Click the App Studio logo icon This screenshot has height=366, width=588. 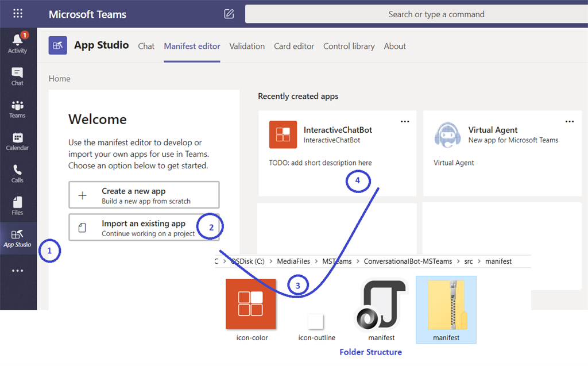[58, 45]
